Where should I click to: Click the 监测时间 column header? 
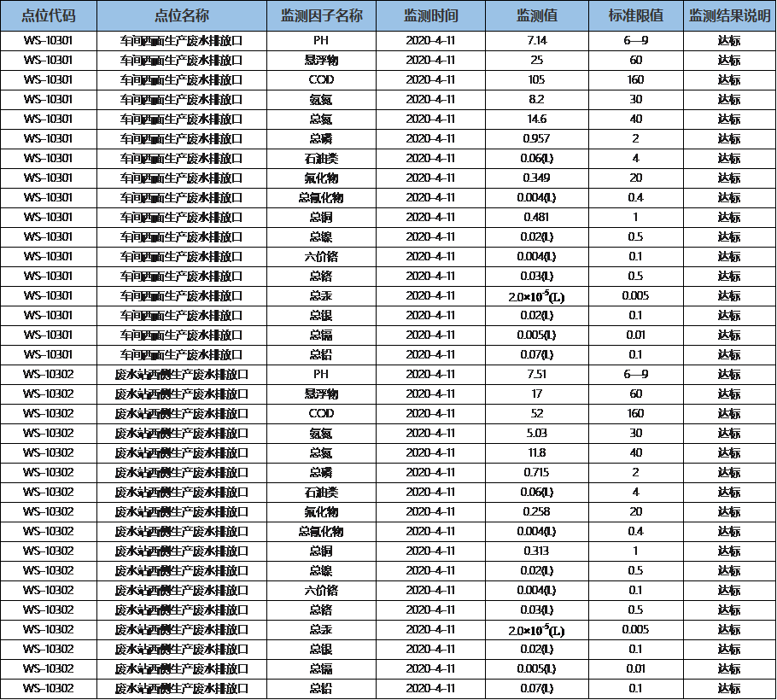pos(430,16)
